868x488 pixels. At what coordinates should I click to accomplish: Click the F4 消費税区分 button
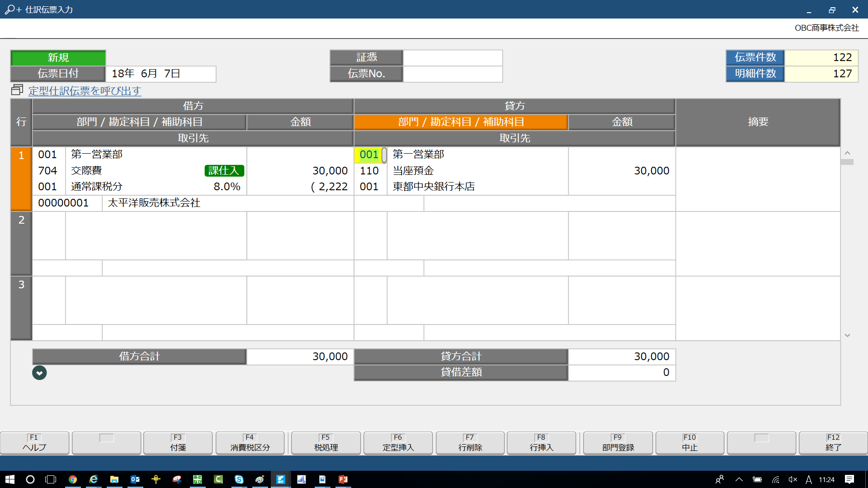(250, 443)
